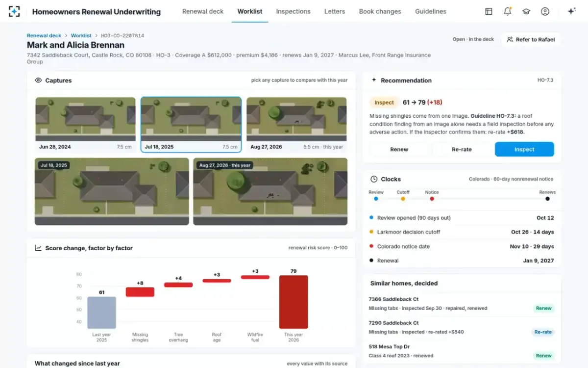
Task: Click the This year 79 score bar
Action: coord(294,302)
